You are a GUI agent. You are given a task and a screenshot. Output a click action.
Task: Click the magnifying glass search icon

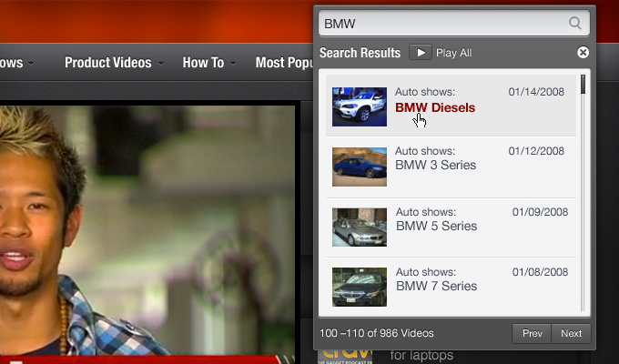(574, 24)
